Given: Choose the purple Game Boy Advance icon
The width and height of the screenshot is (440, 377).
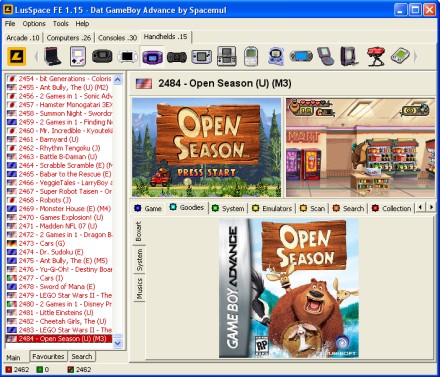Looking at the screenshot, I should tap(153, 57).
